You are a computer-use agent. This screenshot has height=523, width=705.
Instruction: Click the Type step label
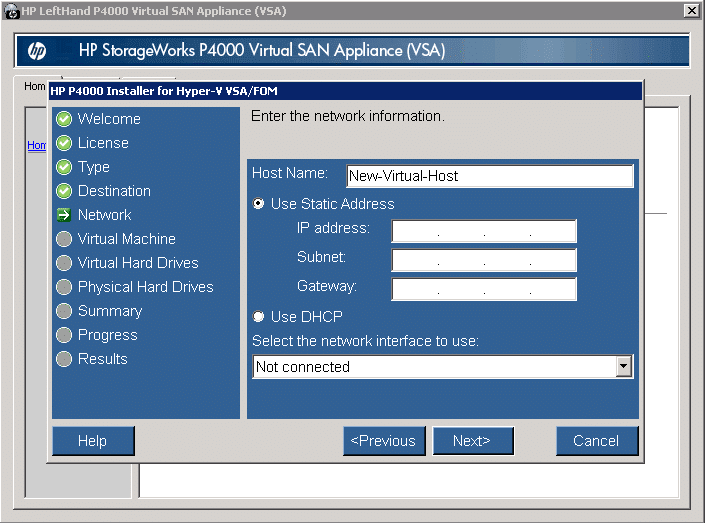[x=94, y=167]
